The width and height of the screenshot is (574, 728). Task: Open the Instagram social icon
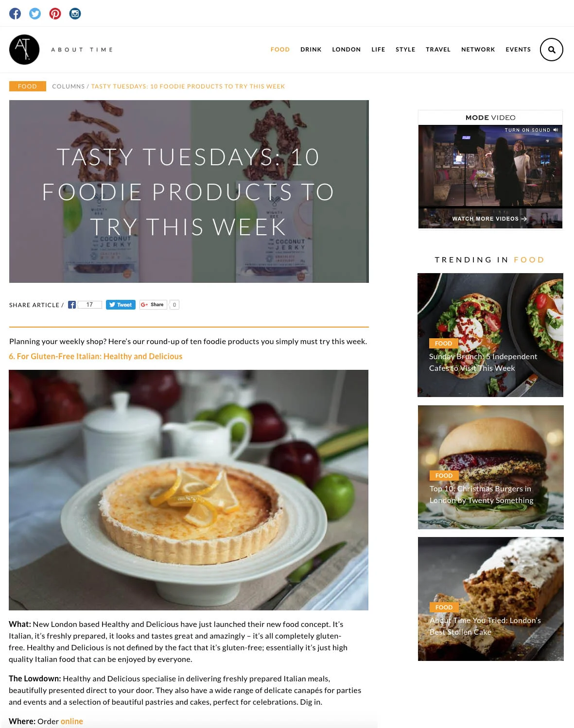click(x=75, y=14)
